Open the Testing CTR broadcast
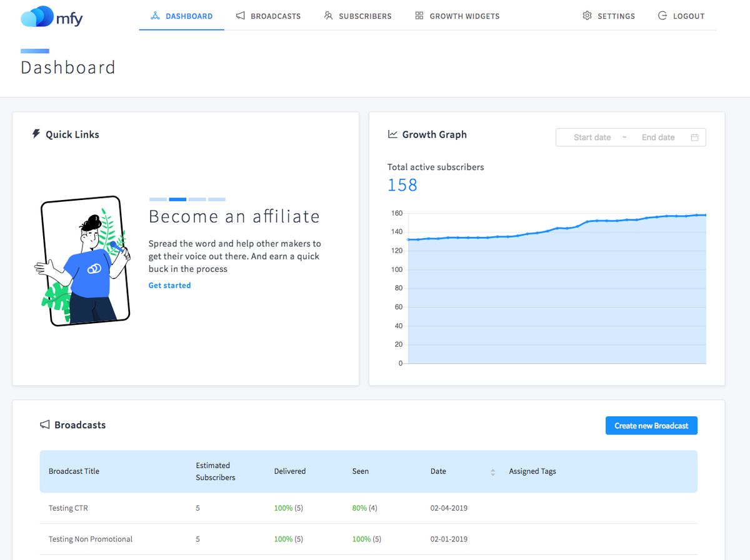 point(68,507)
